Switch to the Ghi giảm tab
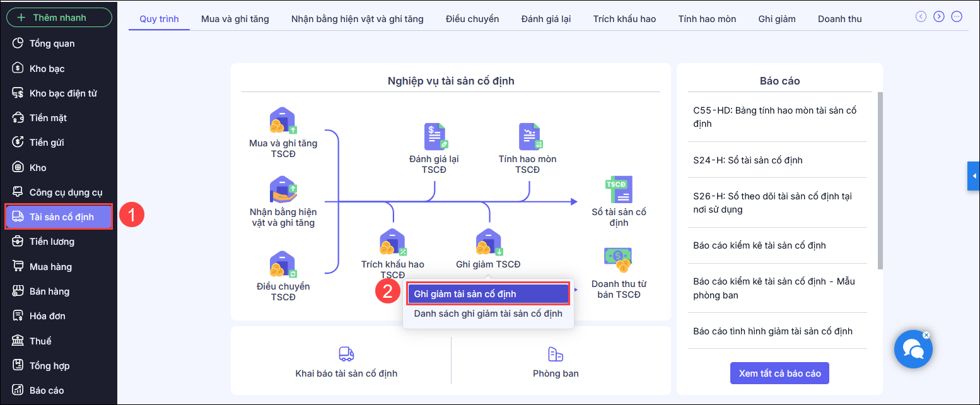 [777, 19]
